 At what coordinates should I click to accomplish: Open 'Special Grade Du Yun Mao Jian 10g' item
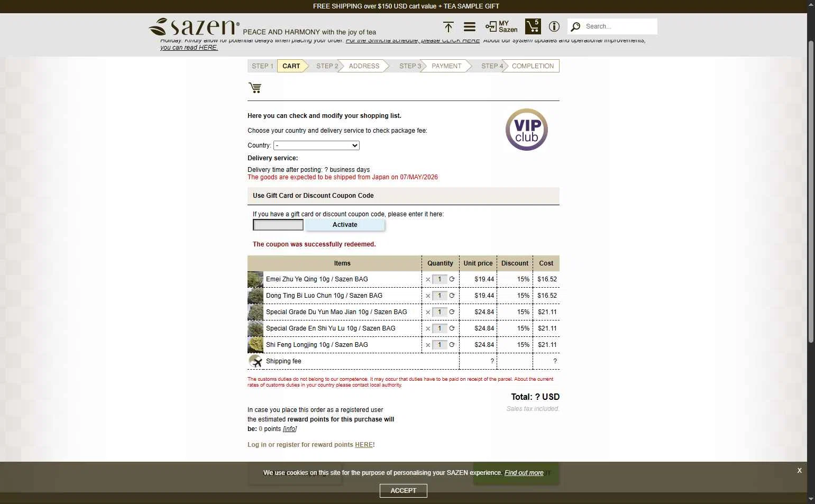click(336, 312)
